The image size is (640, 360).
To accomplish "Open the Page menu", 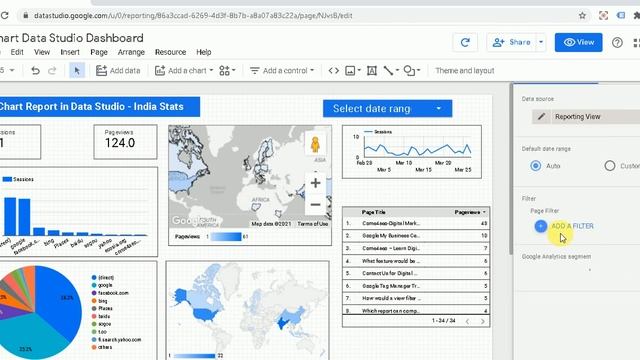I will tap(99, 52).
